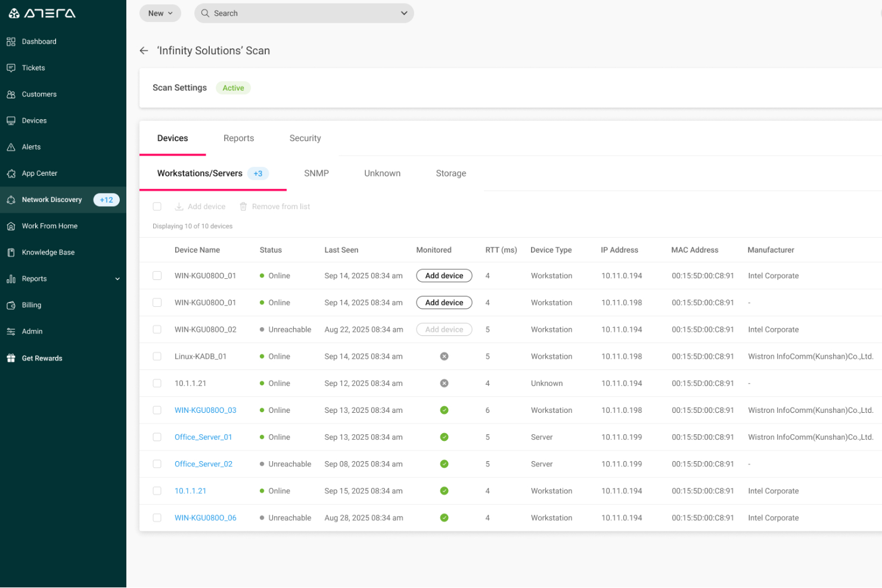Screen dimensions: 882x588
Task: Open Tickets from the sidebar icon
Action: point(11,68)
